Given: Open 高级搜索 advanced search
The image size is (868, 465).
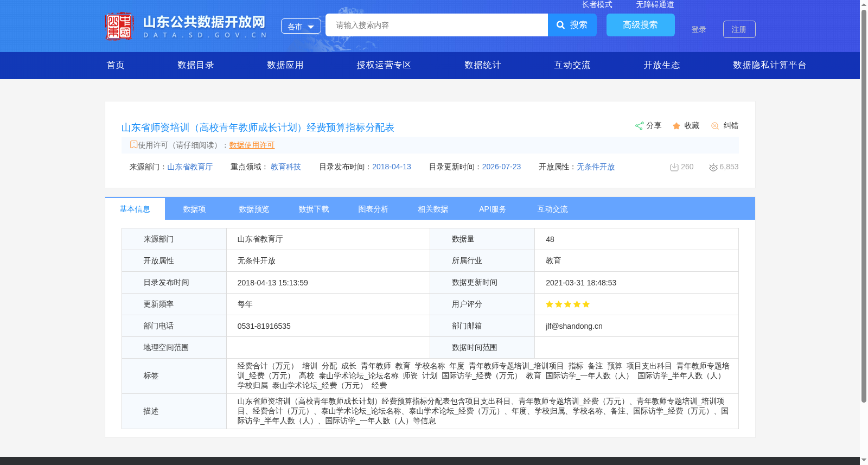Looking at the screenshot, I should point(641,25).
